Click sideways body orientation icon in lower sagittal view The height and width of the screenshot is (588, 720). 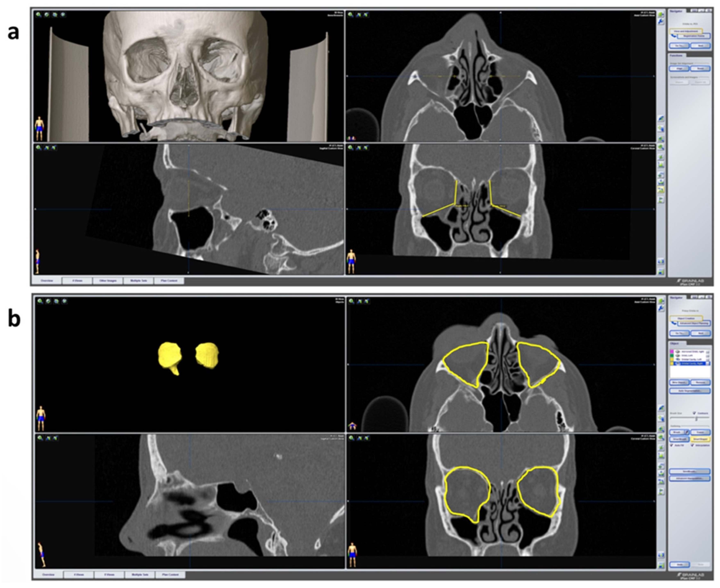click(42, 555)
